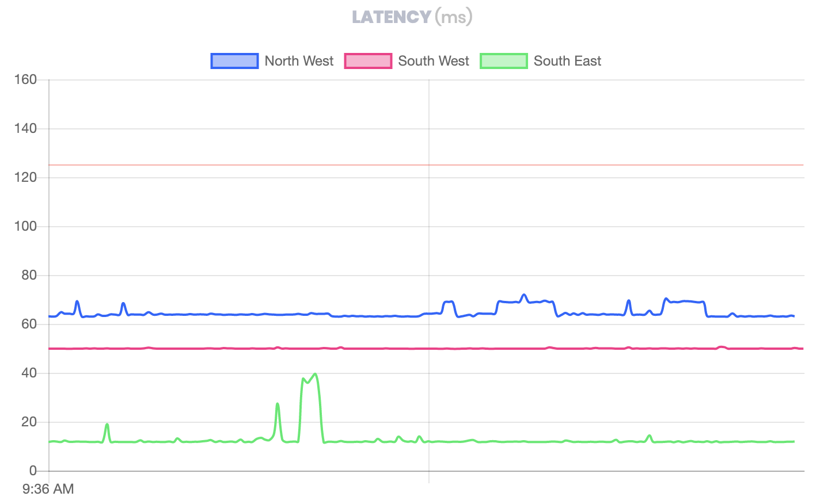Click the LATENCY (ms) chart title
This screenshot has width=828, height=504.
(412, 17)
